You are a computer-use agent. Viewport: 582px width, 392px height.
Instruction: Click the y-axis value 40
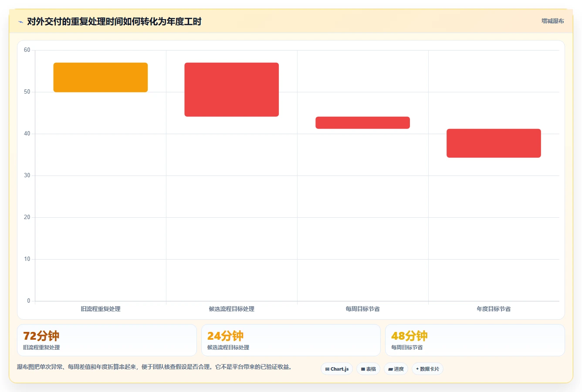point(27,134)
